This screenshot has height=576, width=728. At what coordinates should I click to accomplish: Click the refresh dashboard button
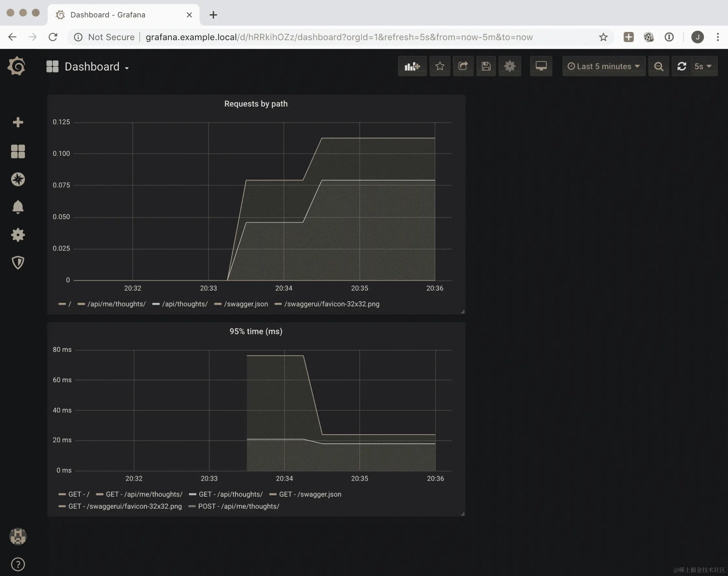point(682,66)
